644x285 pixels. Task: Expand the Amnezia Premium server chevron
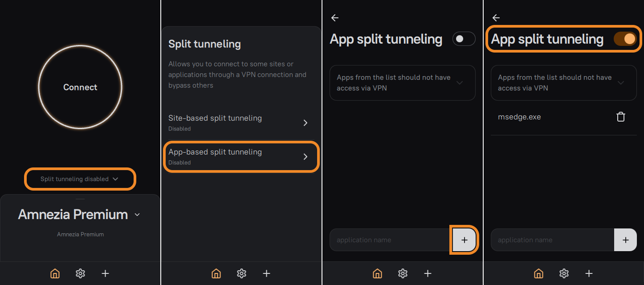(137, 215)
